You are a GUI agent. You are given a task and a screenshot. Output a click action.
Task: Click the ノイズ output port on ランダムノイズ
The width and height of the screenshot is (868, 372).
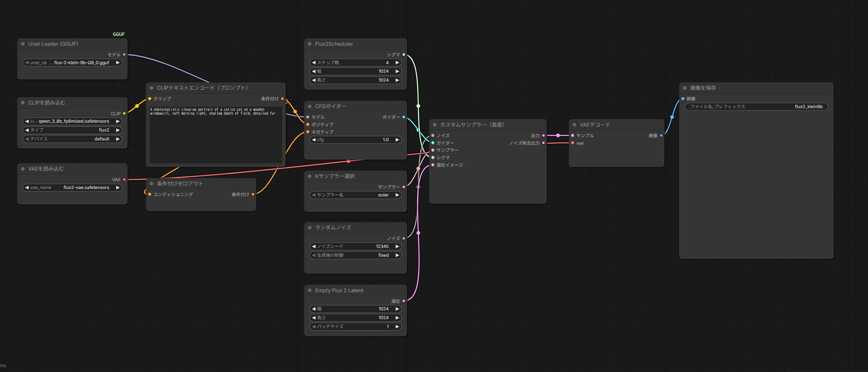pos(404,238)
